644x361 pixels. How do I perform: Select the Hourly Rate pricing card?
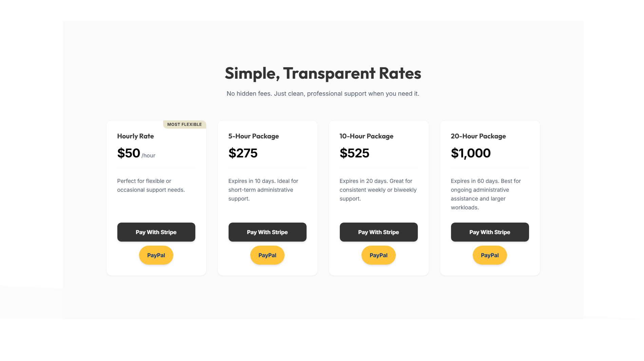click(x=156, y=197)
